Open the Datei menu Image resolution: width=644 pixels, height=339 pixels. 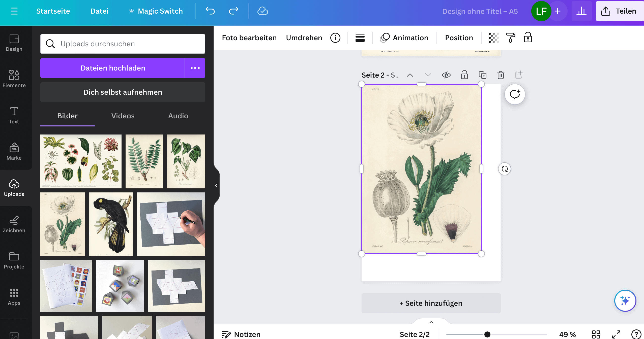99,11
